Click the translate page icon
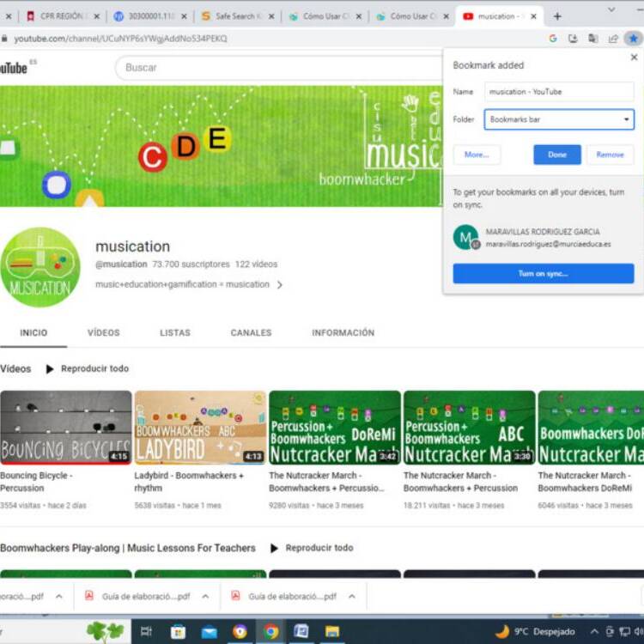The height and width of the screenshot is (644, 644). (593, 39)
